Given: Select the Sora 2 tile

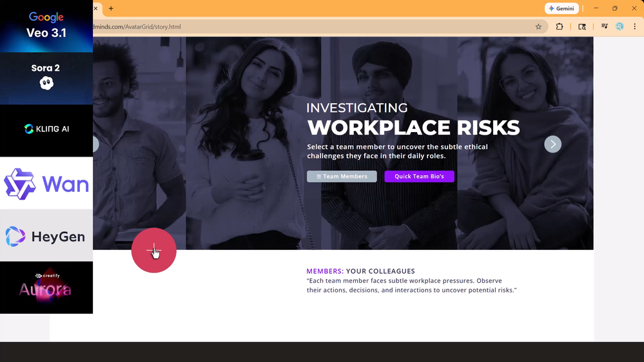Looking at the screenshot, I should pos(46,79).
